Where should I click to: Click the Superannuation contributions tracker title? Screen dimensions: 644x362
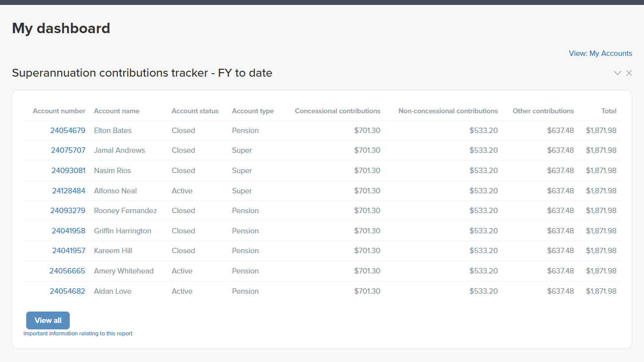coord(142,73)
